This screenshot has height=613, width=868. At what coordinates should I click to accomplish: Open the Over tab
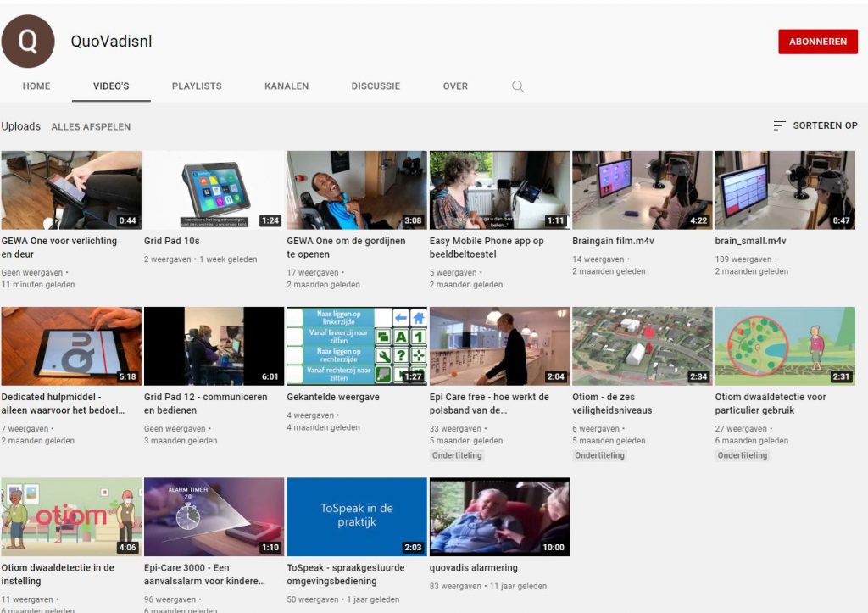coord(455,86)
